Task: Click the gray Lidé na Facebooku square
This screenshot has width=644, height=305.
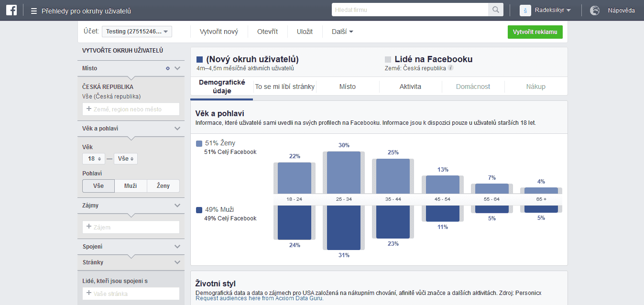Action: pyautogui.click(x=388, y=60)
